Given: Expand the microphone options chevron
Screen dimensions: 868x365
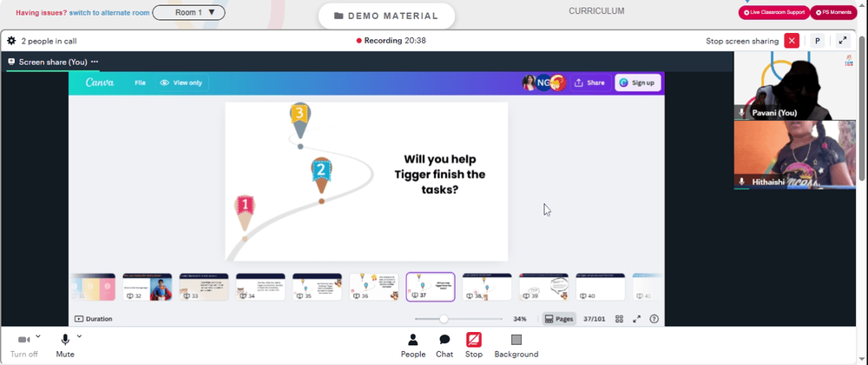Looking at the screenshot, I should (x=79, y=336).
